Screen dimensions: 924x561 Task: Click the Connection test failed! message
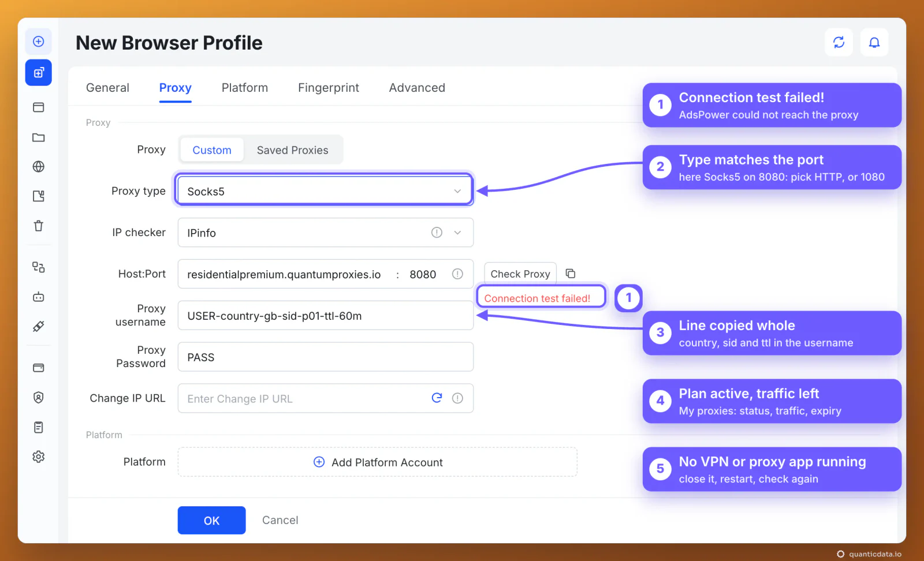[x=537, y=298]
